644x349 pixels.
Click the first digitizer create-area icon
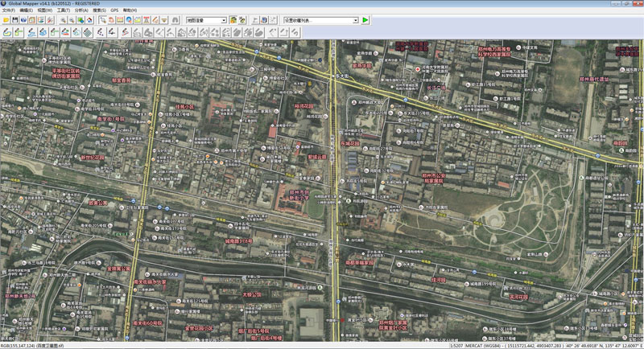pos(7,33)
